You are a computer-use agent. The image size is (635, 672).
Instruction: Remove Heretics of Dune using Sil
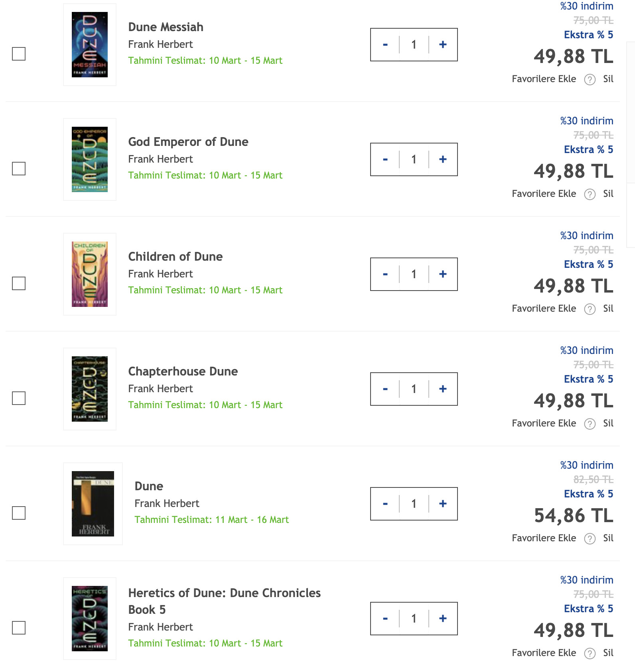(608, 653)
